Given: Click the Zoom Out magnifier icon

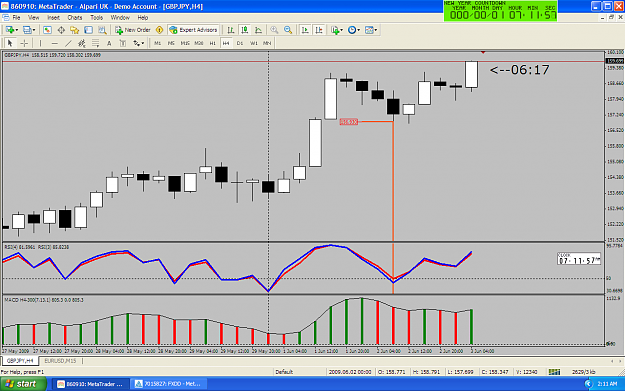Looking at the screenshot, I should click(288, 30).
